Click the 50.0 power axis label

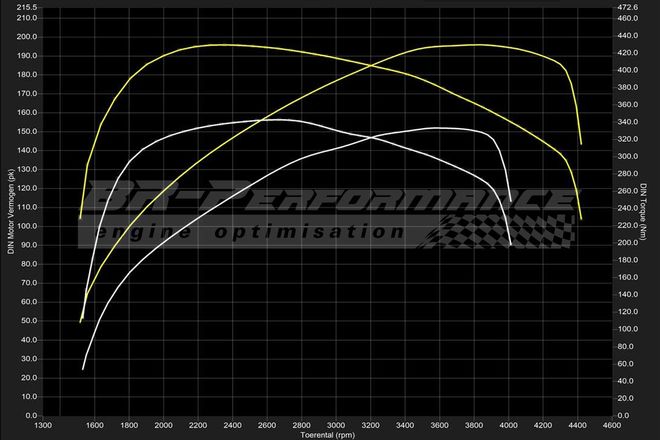(x=28, y=321)
